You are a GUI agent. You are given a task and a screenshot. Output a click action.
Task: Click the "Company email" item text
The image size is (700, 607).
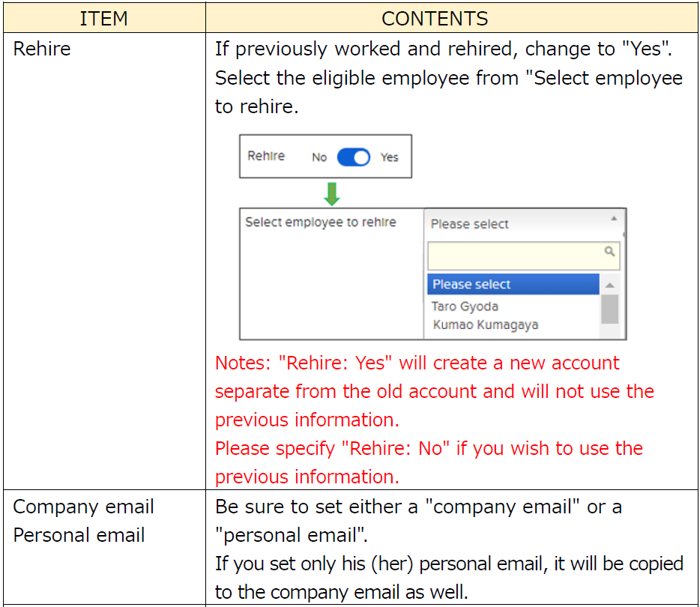pyautogui.click(x=83, y=507)
